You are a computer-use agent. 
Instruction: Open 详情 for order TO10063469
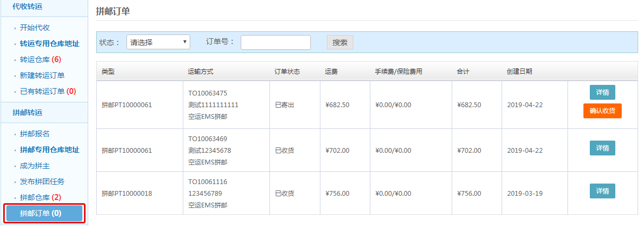[602, 148]
